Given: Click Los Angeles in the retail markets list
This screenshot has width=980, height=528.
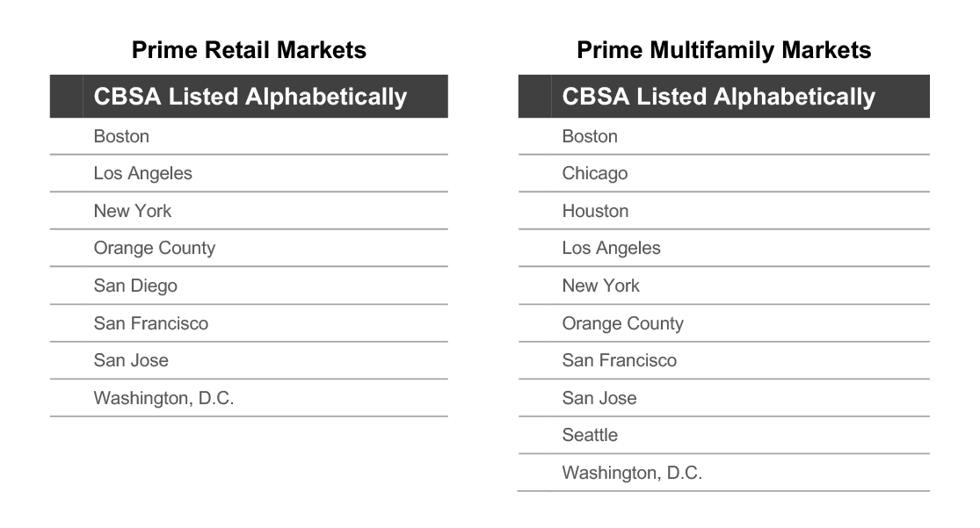Looking at the screenshot, I should pyautogui.click(x=142, y=174).
